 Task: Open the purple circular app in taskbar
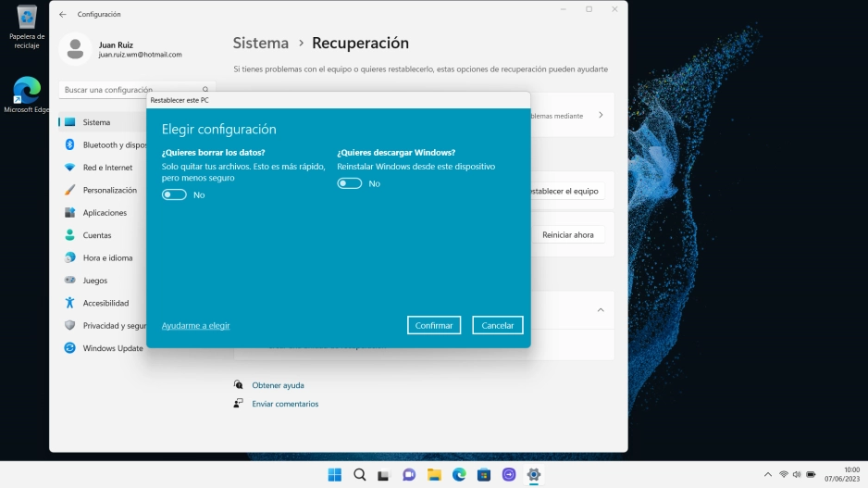[x=509, y=475]
